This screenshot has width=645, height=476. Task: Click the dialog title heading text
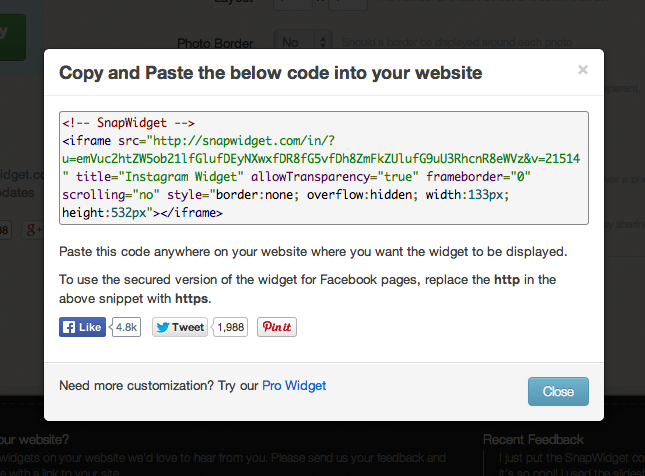(270, 72)
